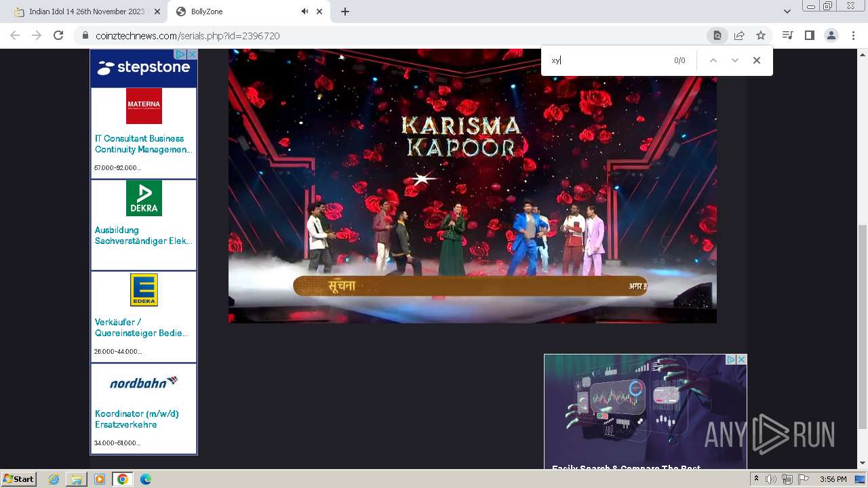This screenshot has height=488, width=868.
Task: Select Chrome in the taskbar
Action: coord(123,479)
